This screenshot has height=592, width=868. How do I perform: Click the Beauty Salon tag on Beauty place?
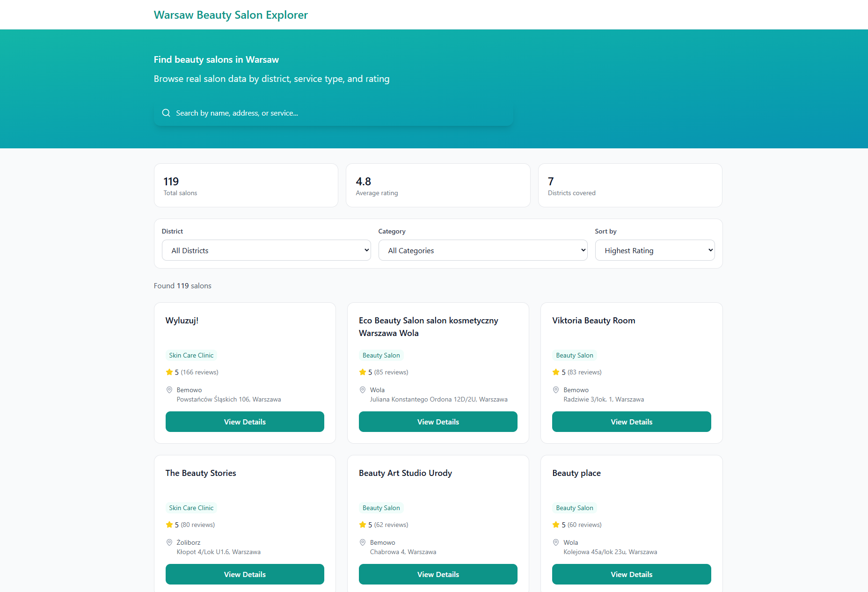[x=575, y=508]
